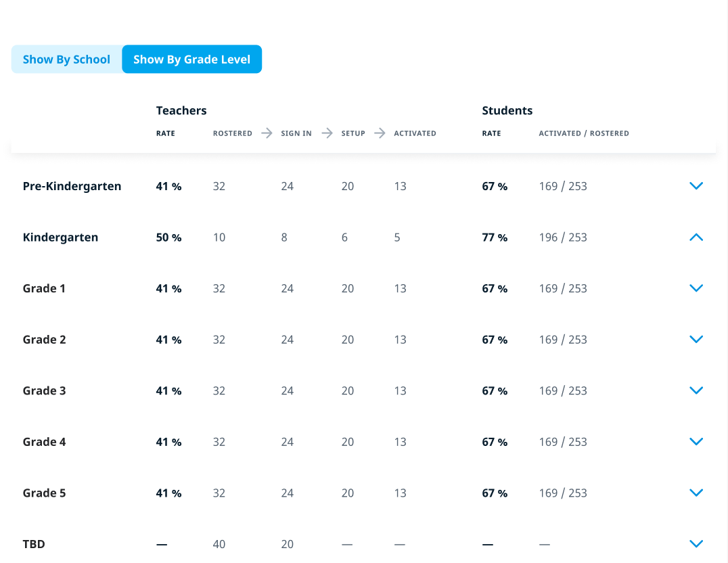The width and height of the screenshot is (728, 563).
Task: Click the Teachers section heading
Action: [181, 110]
